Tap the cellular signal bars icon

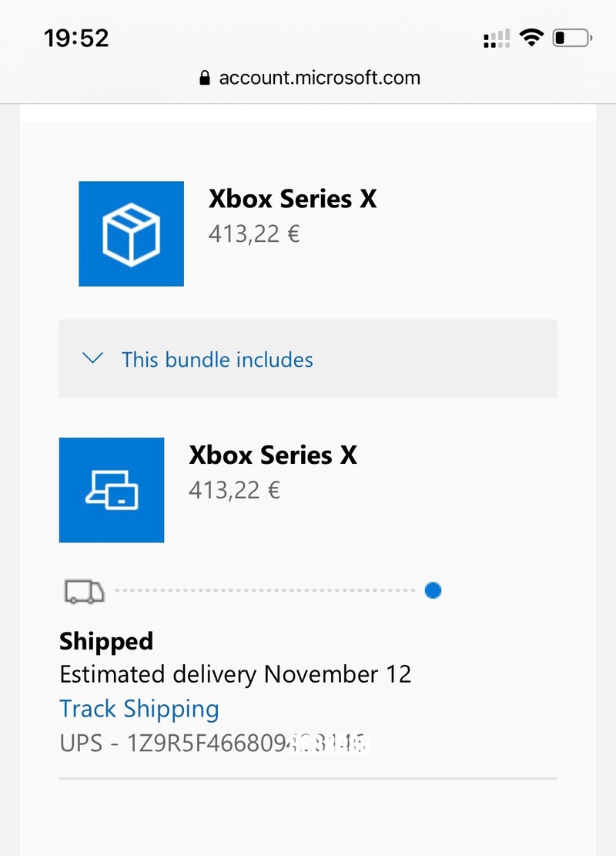pyautogui.click(x=497, y=39)
